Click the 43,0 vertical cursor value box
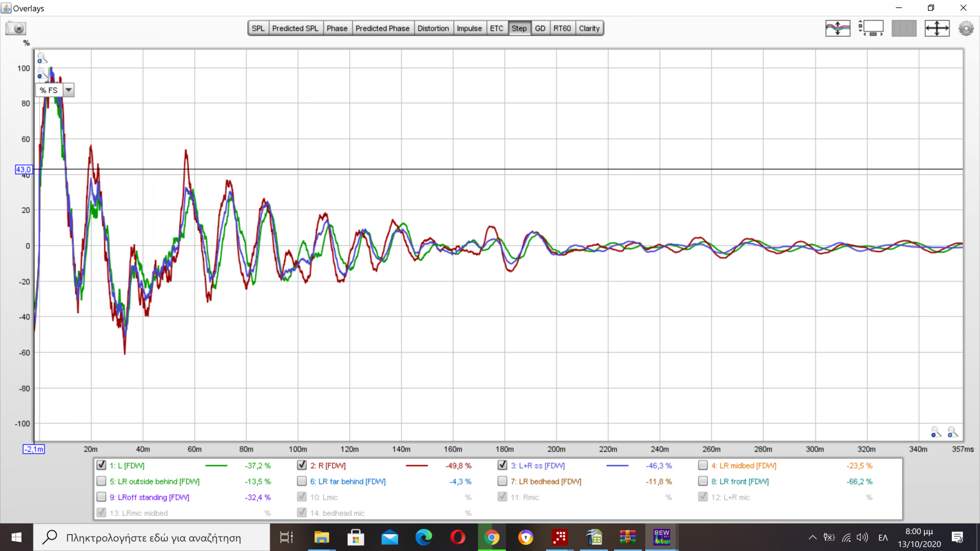This screenshot has width=980, height=551. pos(23,169)
